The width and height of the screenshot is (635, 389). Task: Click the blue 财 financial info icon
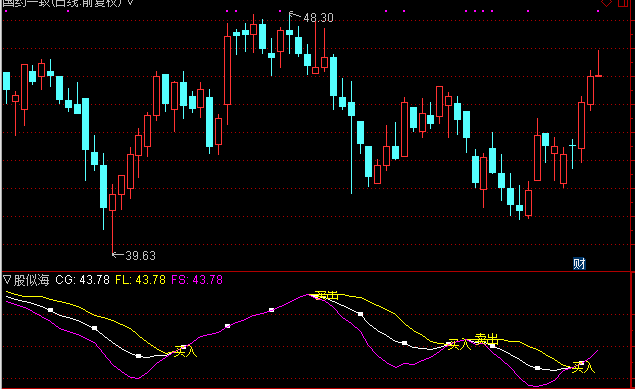(580, 264)
